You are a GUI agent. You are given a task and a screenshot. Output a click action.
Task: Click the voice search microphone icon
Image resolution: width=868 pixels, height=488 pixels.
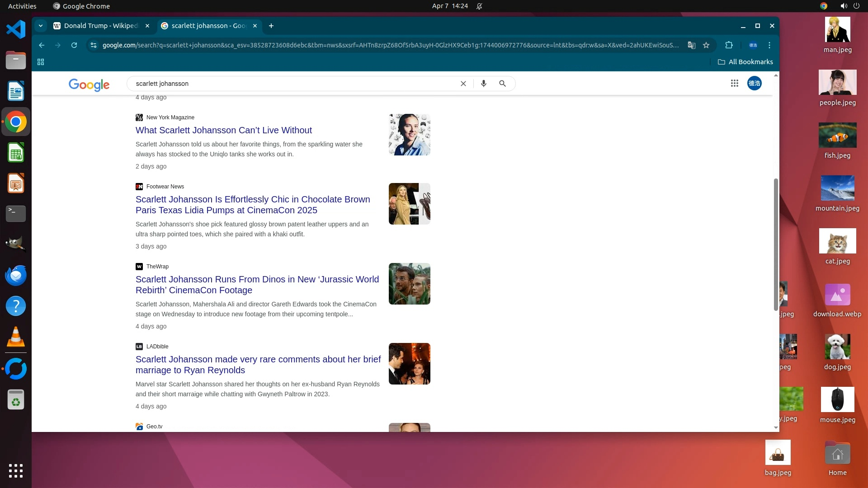[x=484, y=84]
